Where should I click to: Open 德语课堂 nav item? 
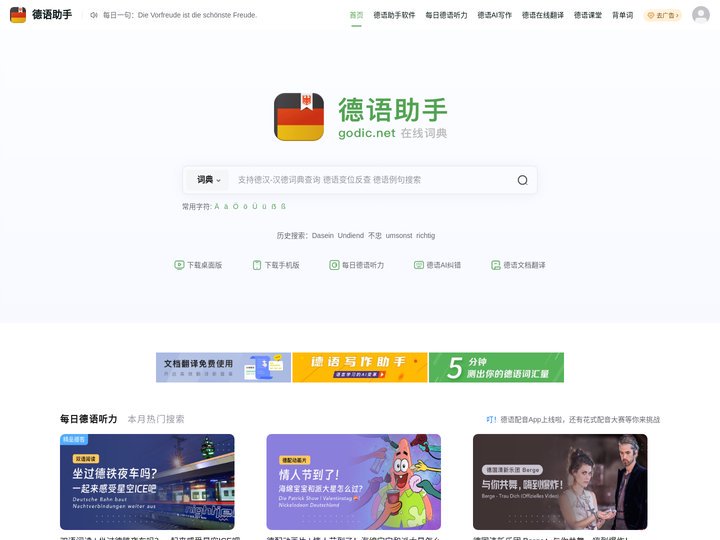588,15
